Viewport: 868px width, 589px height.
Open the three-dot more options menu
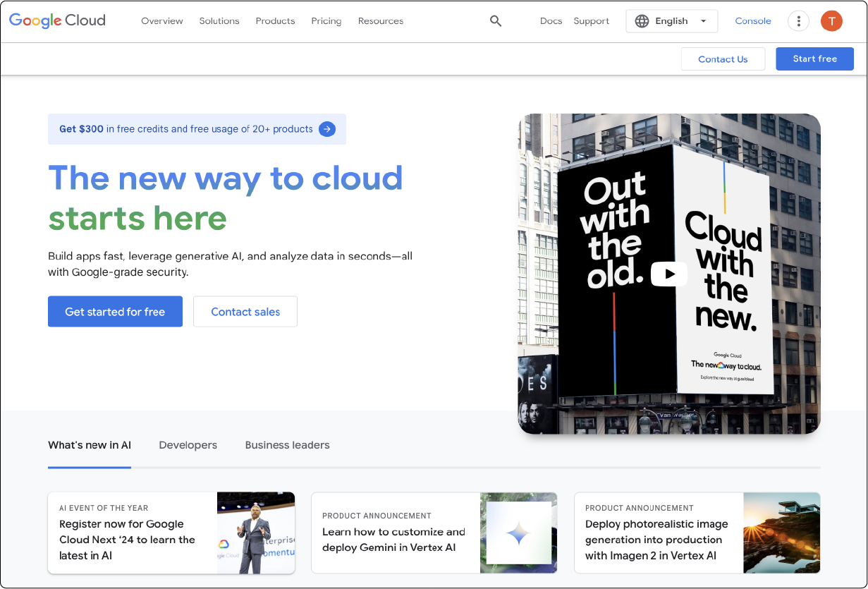point(798,21)
